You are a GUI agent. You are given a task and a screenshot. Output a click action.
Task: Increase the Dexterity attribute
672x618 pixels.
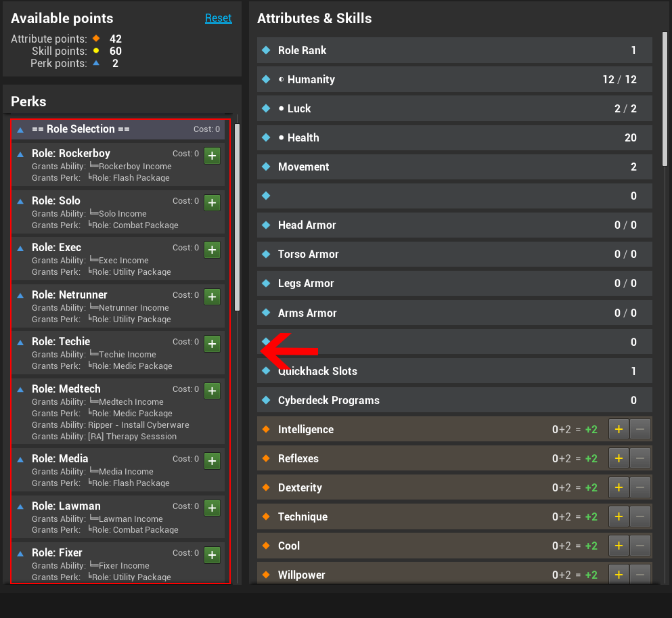[619, 487]
